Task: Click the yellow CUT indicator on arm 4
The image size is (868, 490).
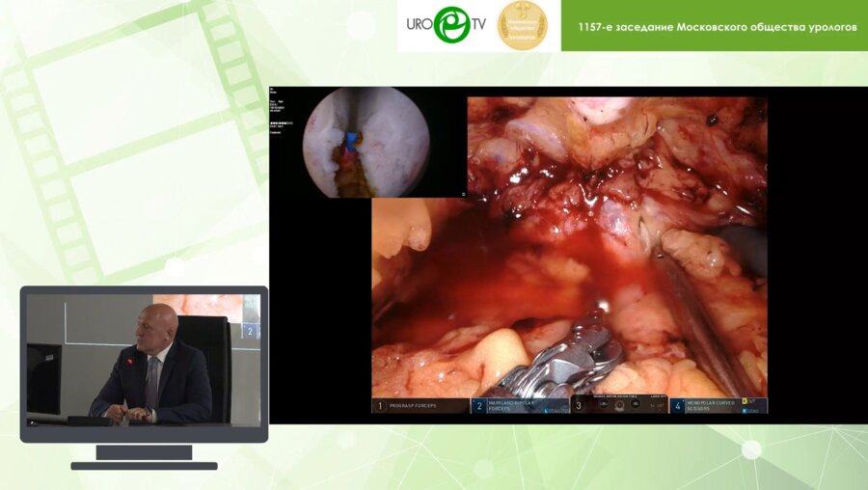Action: [754, 402]
